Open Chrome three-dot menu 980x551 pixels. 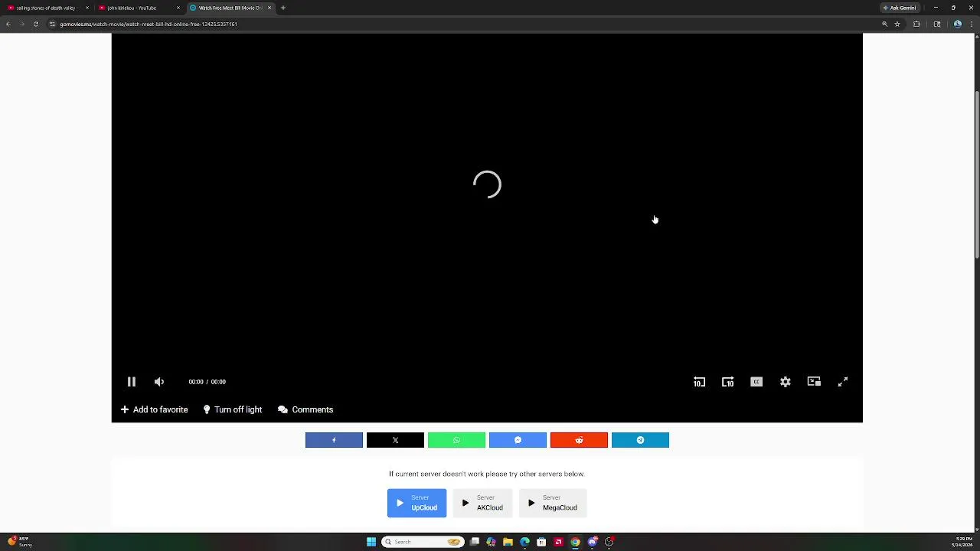[971, 24]
